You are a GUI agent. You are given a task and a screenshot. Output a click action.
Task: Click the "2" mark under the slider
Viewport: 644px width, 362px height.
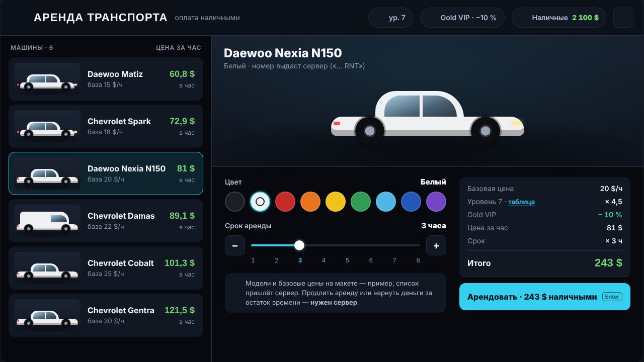coord(277,260)
